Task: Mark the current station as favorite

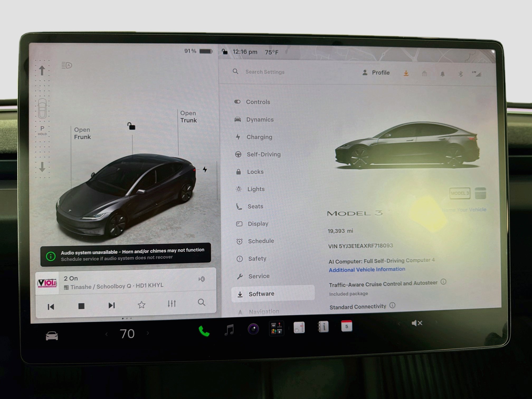Action: pos(141,305)
